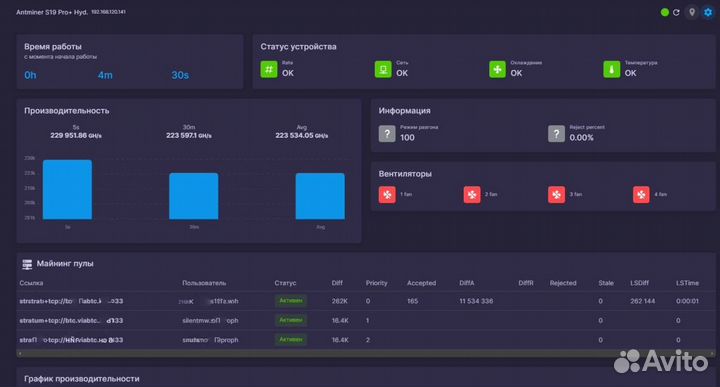Click the Rejected column header
The image size is (720, 387).
[563, 283]
